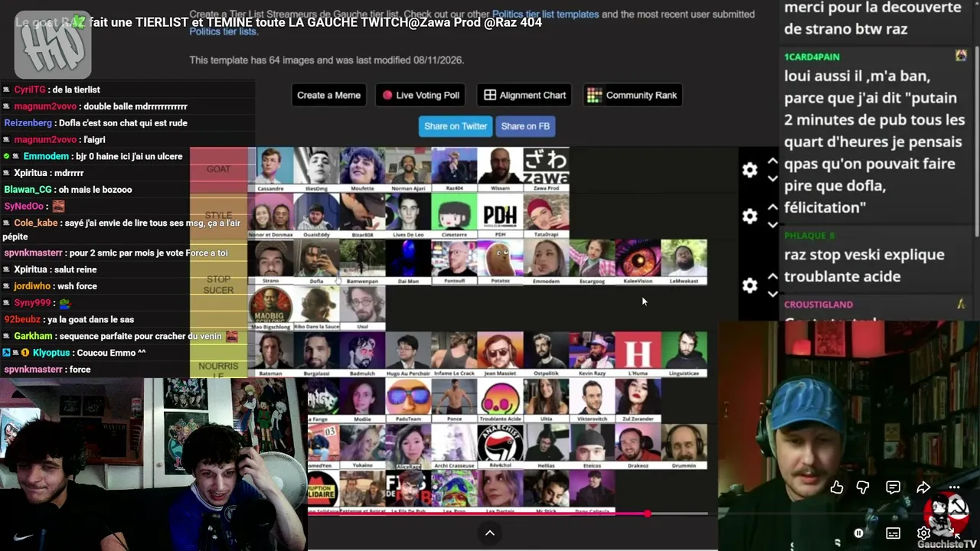The width and height of the screenshot is (980, 551).
Task: Select the Mao Bigschlong image
Action: pos(270,308)
